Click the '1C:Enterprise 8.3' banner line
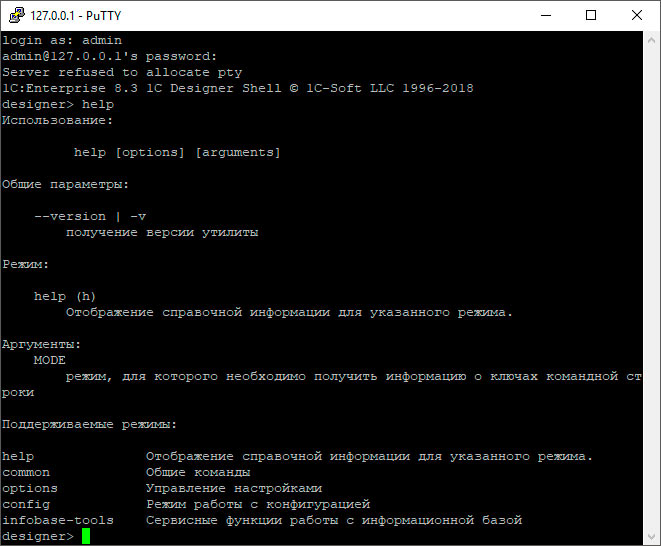The height and width of the screenshot is (546, 661). click(x=238, y=88)
